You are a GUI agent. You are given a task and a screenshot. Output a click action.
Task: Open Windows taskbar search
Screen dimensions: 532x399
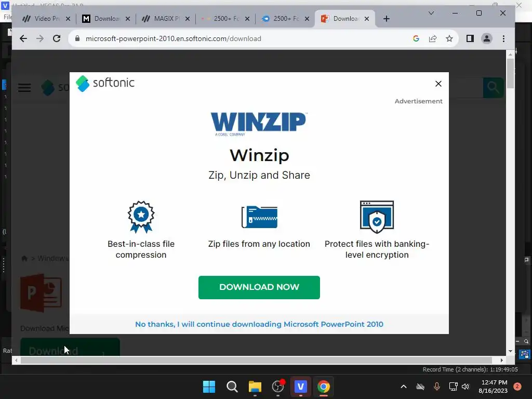232,387
